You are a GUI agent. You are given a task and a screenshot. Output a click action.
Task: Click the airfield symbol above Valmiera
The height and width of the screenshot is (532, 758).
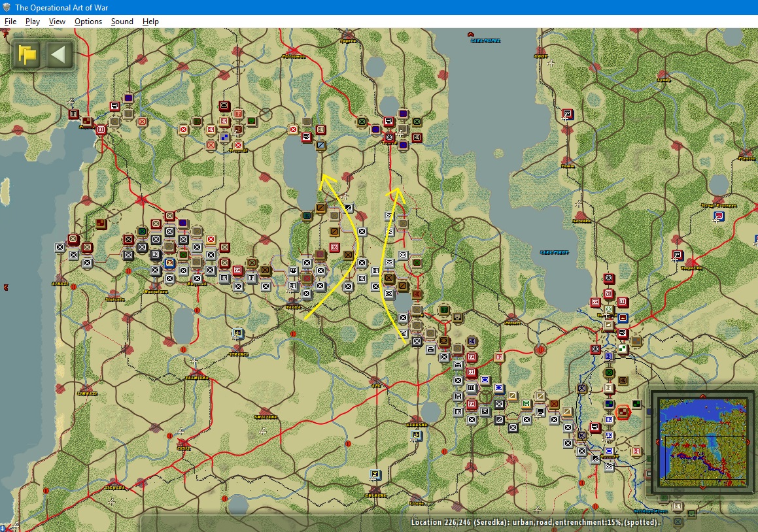(194, 361)
